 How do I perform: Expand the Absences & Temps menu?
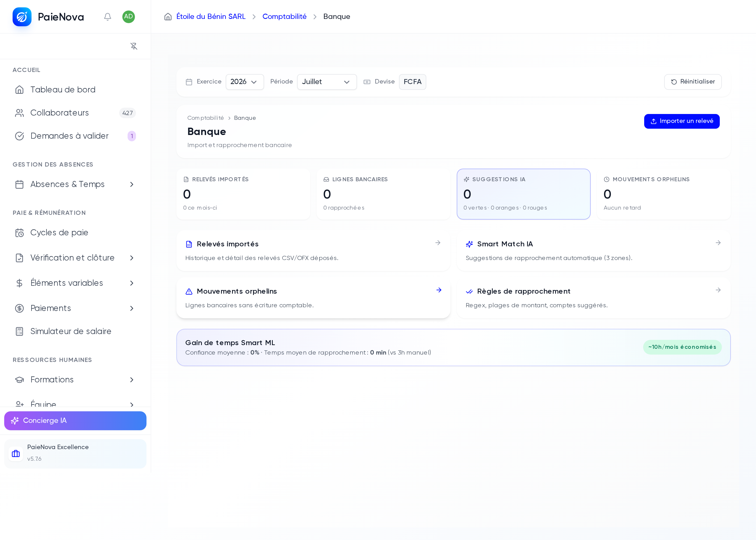(x=75, y=184)
